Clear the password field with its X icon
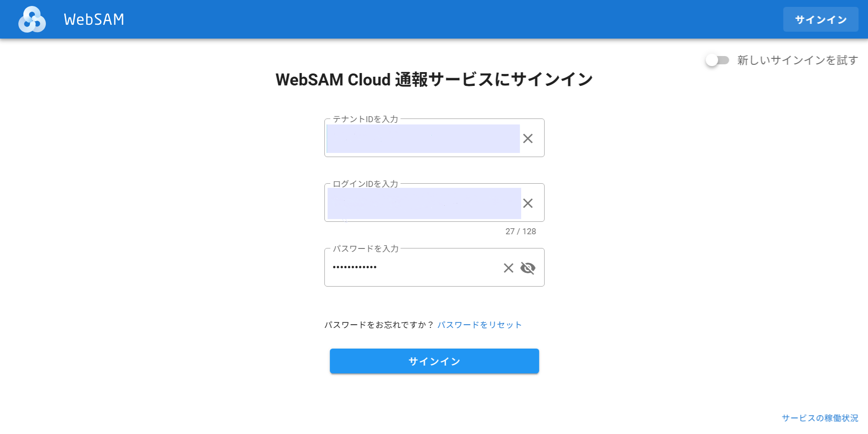Screen dimensions: 868x434 508,268
